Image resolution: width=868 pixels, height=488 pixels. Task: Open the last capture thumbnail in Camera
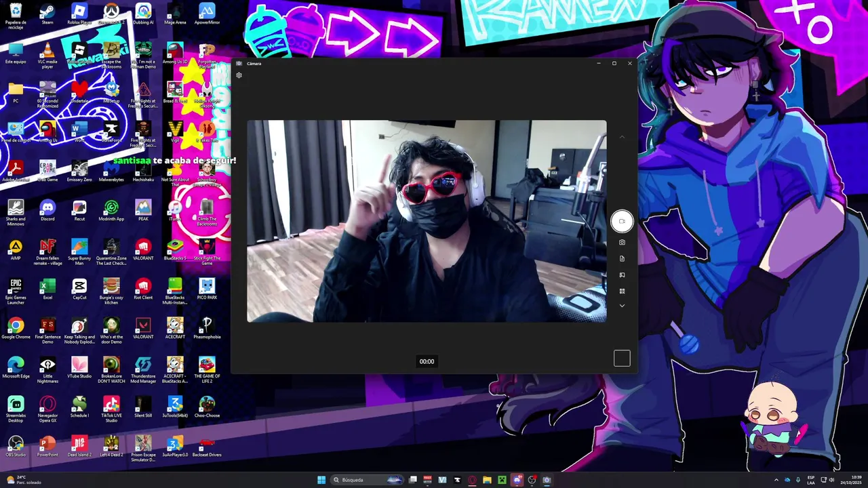[622, 359]
